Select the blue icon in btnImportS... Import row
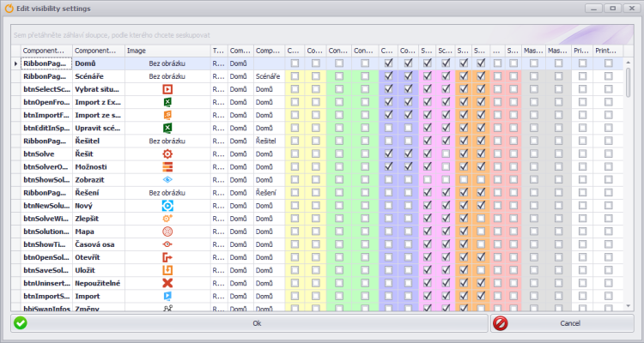The width and height of the screenshot is (644, 343). [x=167, y=296]
